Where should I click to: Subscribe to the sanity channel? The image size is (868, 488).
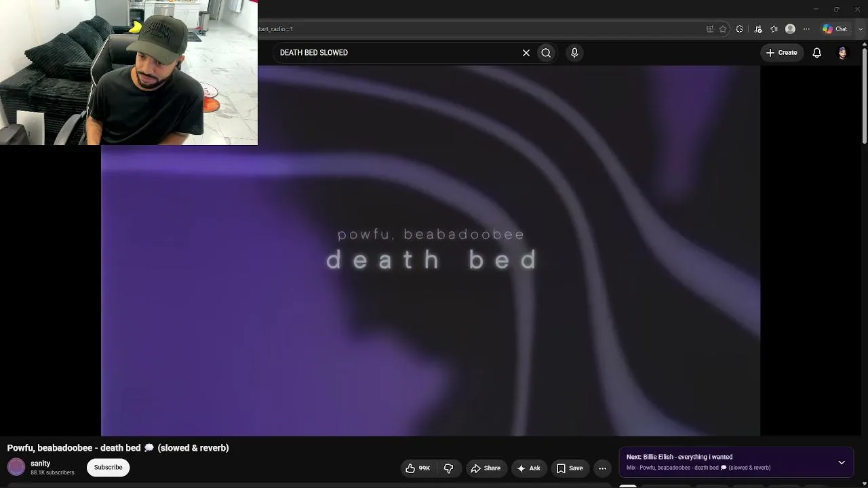click(108, 468)
